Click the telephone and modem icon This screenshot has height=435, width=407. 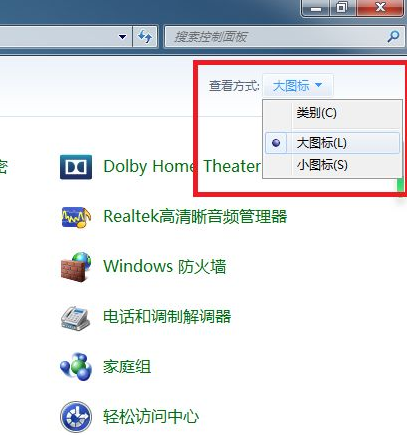[x=76, y=318]
